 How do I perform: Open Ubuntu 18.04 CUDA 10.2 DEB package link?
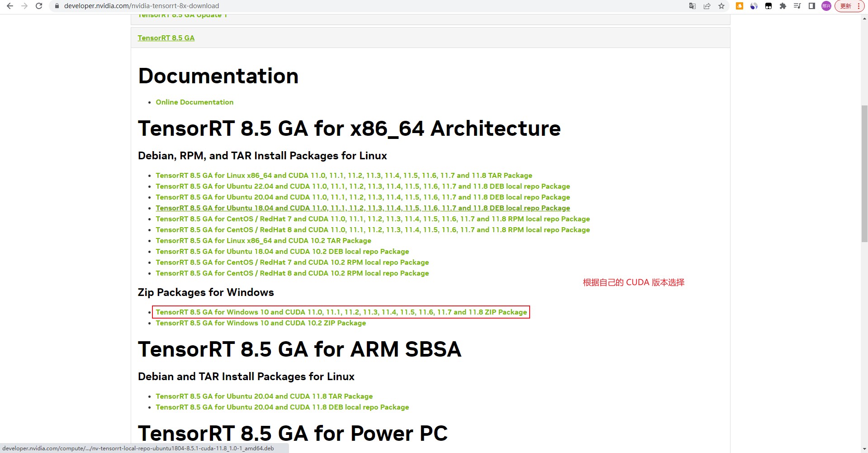[x=282, y=252]
